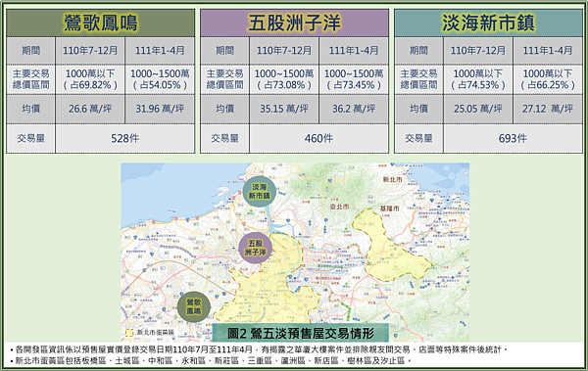588x371 pixels.
Task: Select the 111年1-4月 column header under 五股洲子洋
Action: point(354,50)
